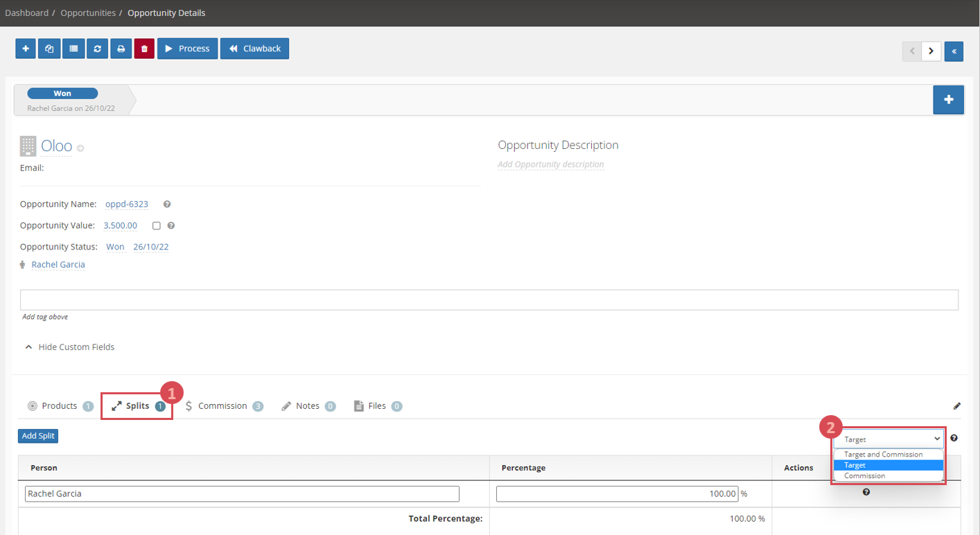
Task: Click the red delete trash icon
Action: [x=144, y=49]
